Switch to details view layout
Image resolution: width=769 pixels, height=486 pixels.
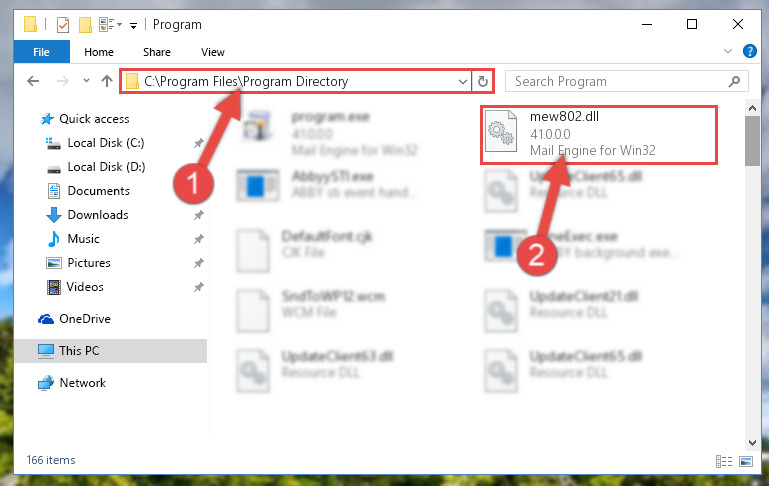723,461
